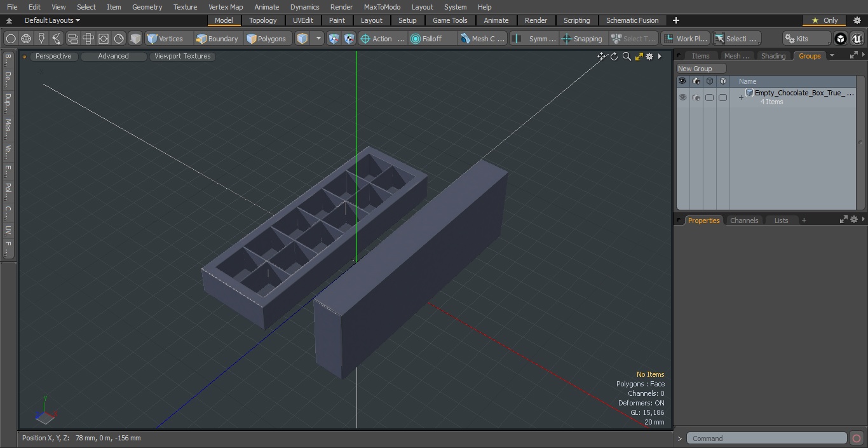This screenshot has width=868, height=448.
Task: Open the Falloff dropdown
Action: (x=433, y=39)
